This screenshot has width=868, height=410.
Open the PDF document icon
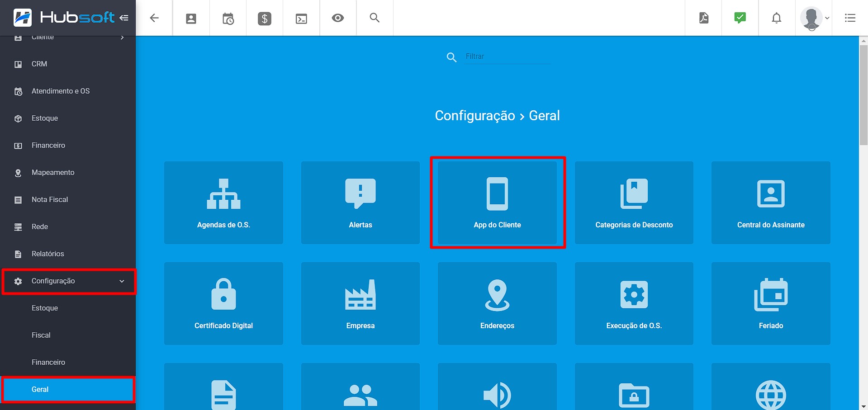pos(704,18)
